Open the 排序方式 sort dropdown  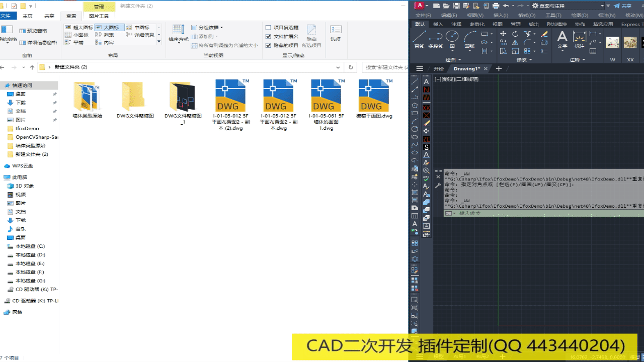[178, 33]
